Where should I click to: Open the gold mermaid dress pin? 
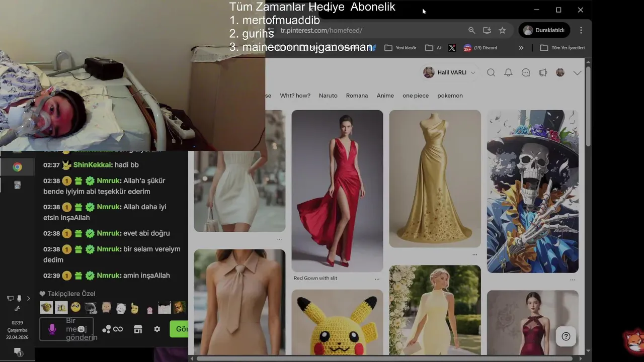point(435,178)
